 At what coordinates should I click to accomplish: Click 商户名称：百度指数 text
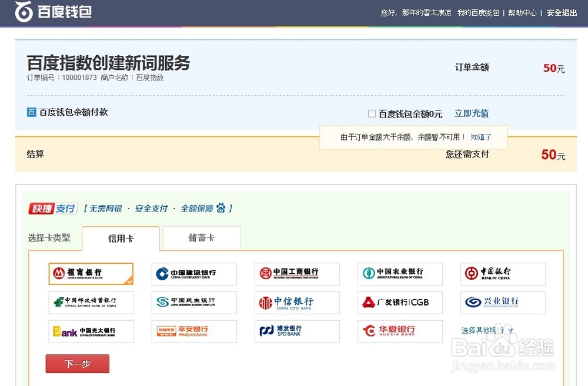click(x=132, y=78)
